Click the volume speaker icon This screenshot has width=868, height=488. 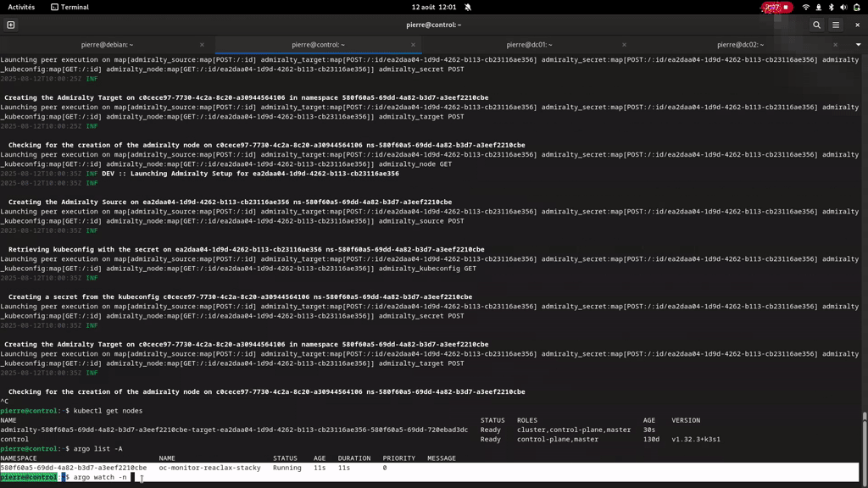(x=843, y=7)
